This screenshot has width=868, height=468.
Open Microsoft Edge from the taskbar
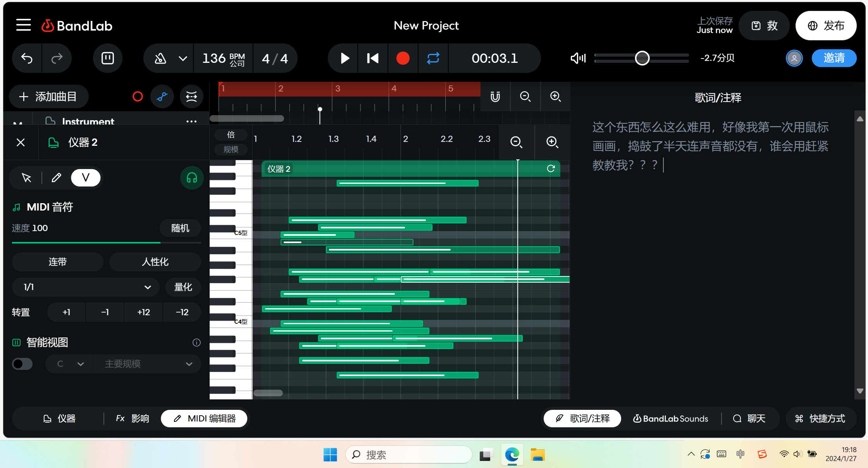click(512, 454)
